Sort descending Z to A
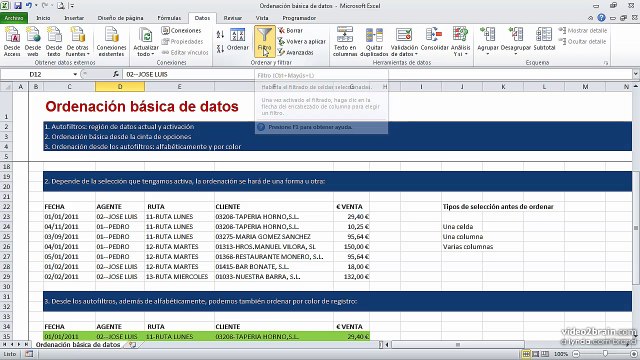The width and height of the screenshot is (640, 360). tap(220, 49)
